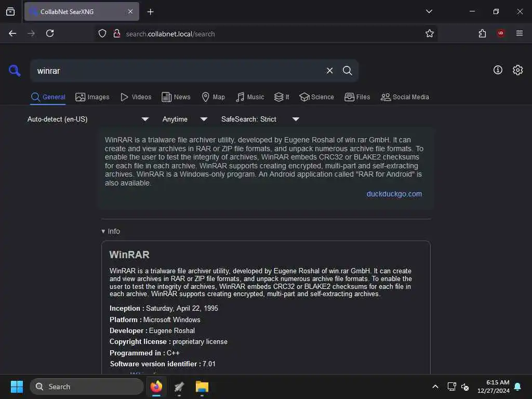Open the network tray icon
532x399 pixels.
451,387
